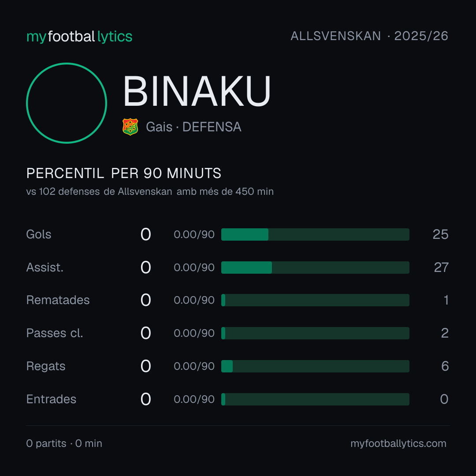Select the Rematades percentile bar
The height and width of the screenshot is (476, 476).
click(x=315, y=300)
